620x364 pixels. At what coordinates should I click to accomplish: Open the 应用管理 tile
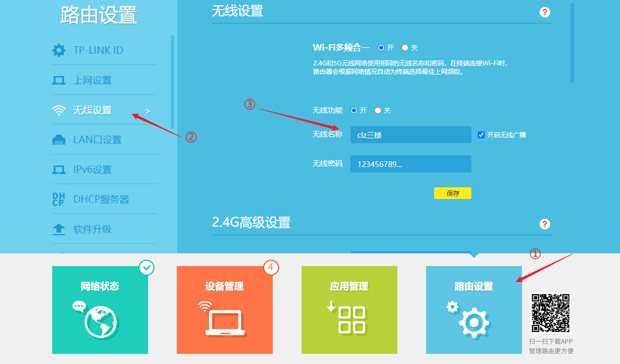point(349,310)
